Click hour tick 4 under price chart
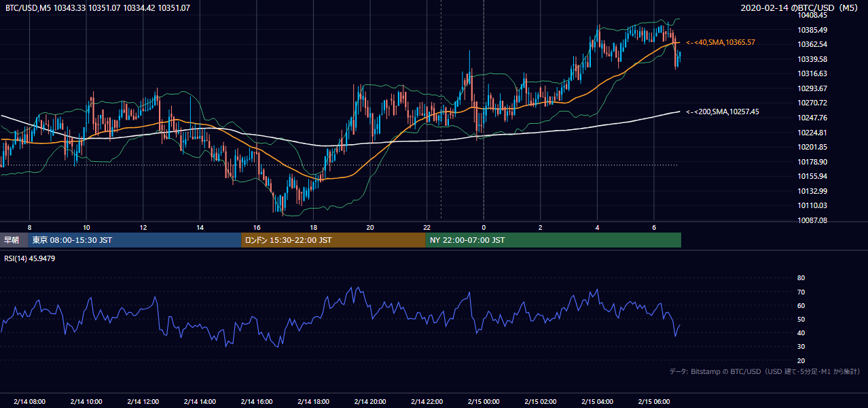Screen dimensions: 868x408 pyautogui.click(x=598, y=227)
